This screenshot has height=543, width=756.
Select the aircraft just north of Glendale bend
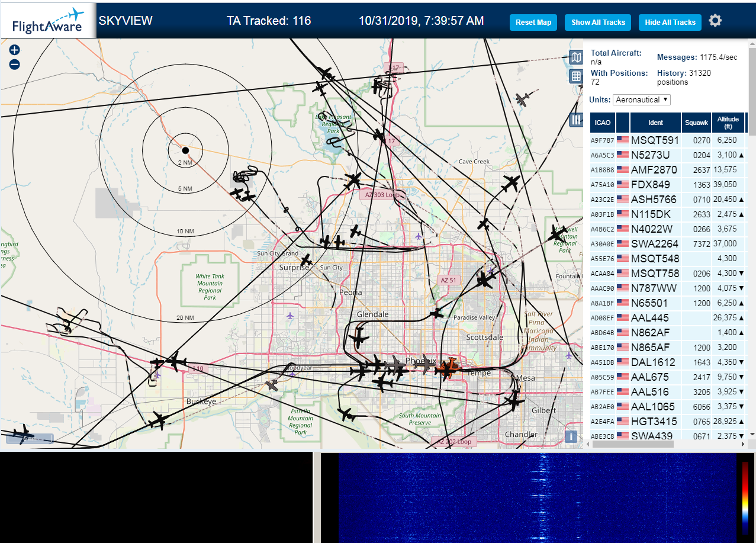tap(358, 339)
